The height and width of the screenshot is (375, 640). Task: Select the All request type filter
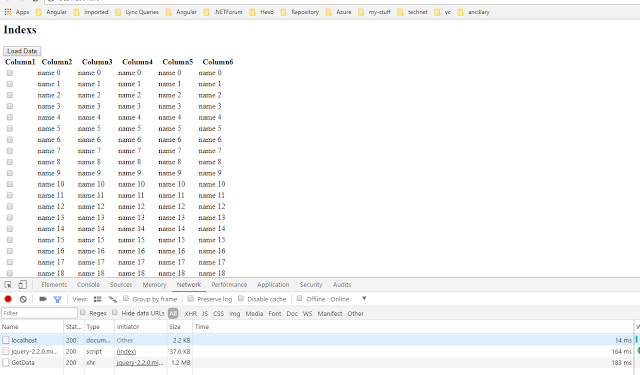(x=173, y=313)
